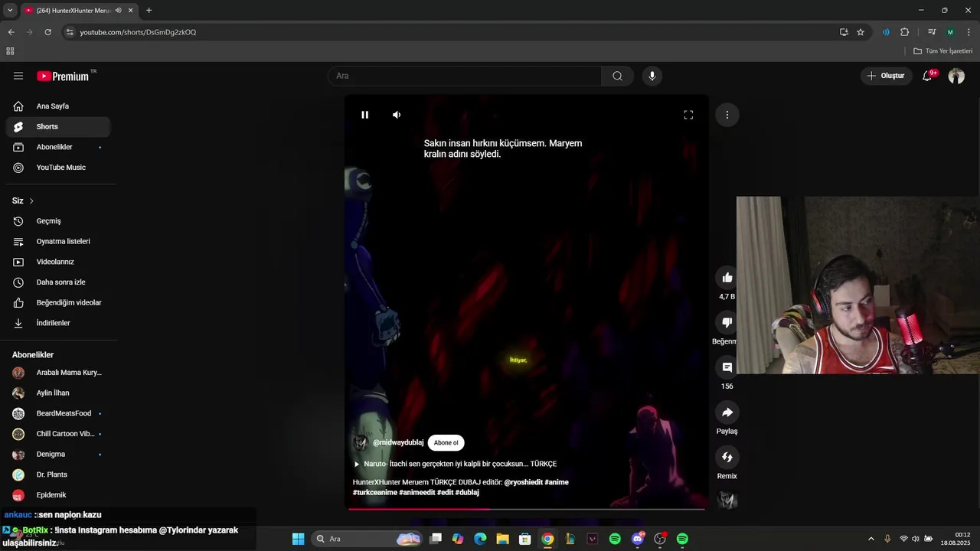This screenshot has width=980, height=551.
Task: Open the Chill Cartoon Vib... subscription
Action: (58, 434)
